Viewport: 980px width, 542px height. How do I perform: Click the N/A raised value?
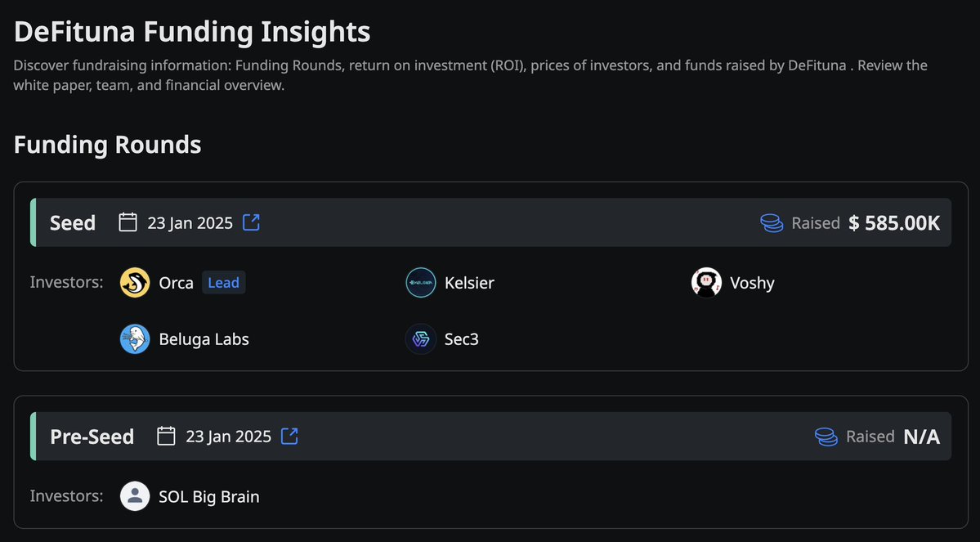[x=922, y=437]
